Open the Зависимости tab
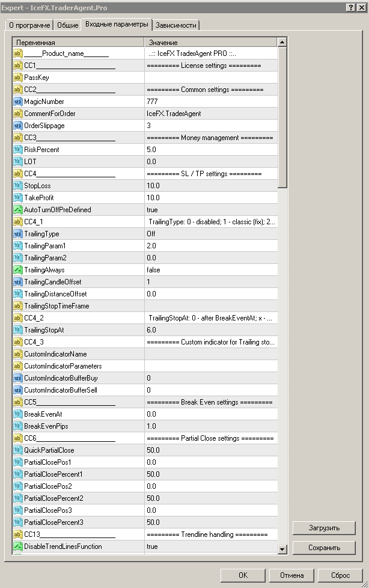Image resolution: width=369 pixels, height=588 pixels. [176, 25]
